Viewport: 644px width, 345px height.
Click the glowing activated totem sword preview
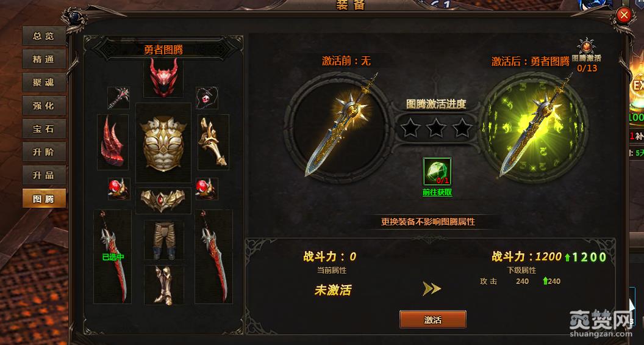coord(534,126)
